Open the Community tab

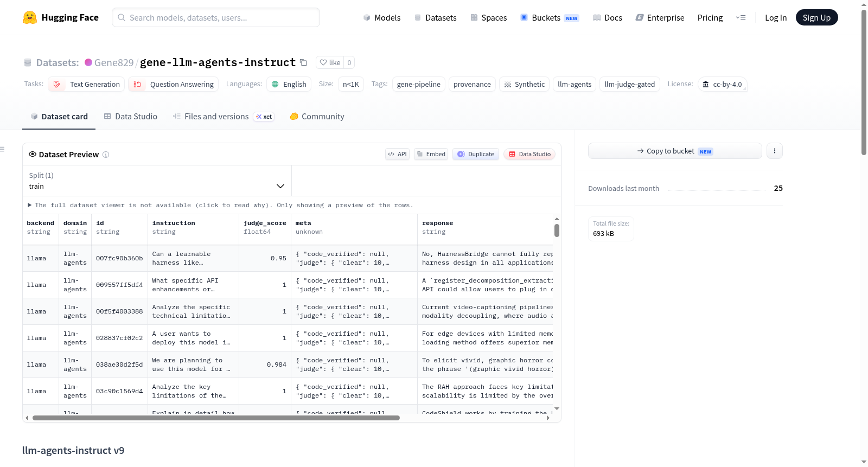point(317,117)
